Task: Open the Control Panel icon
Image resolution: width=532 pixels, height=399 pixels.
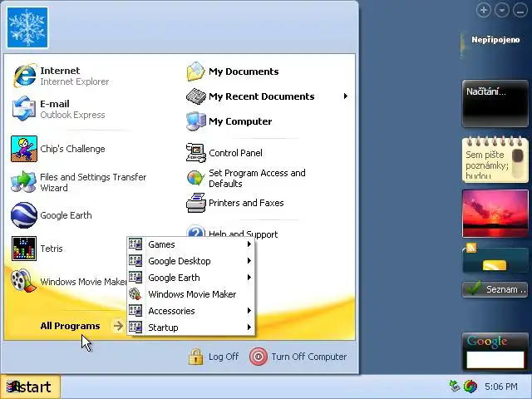Action: [196, 153]
